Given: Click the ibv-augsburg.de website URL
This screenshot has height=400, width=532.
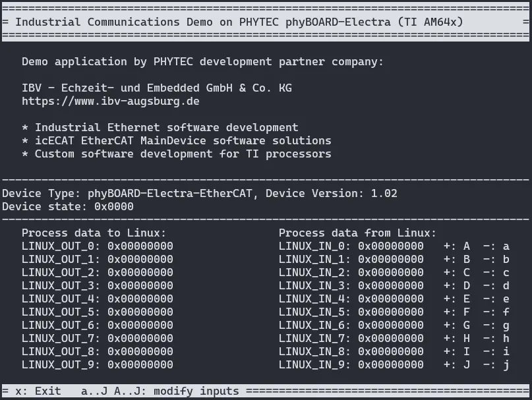Looking at the screenshot, I should pyautogui.click(x=110, y=101).
